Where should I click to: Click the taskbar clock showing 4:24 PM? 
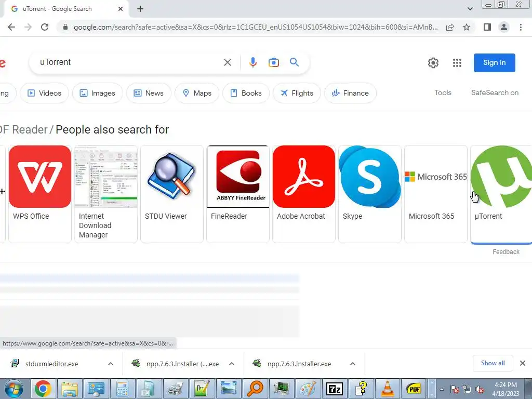[506, 389]
